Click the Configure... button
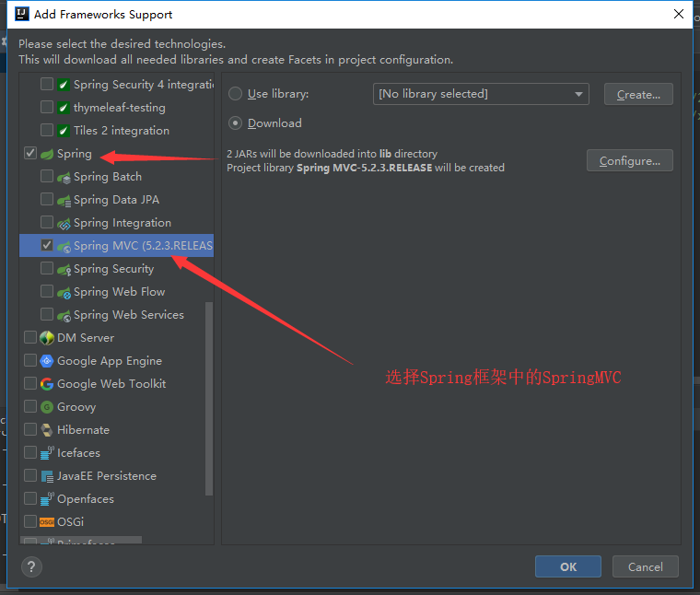Screen dimensions: 700x595 click(629, 160)
